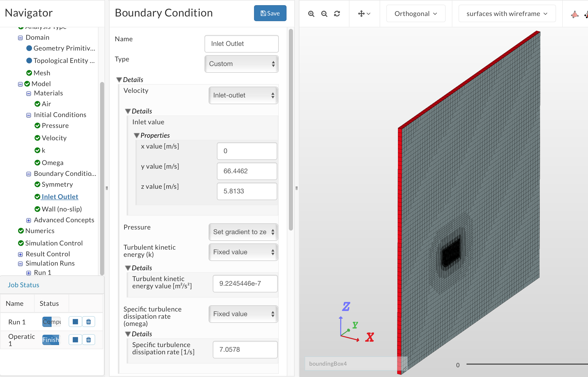Expand the Result Control node
The width and height of the screenshot is (588, 377).
20,254
